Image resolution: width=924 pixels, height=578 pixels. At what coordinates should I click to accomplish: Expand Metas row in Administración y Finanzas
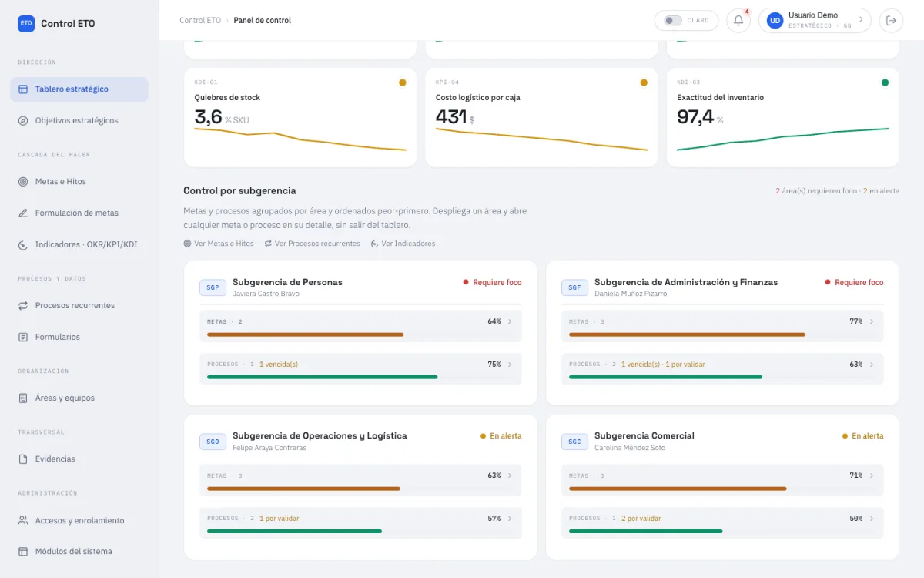coord(722,326)
